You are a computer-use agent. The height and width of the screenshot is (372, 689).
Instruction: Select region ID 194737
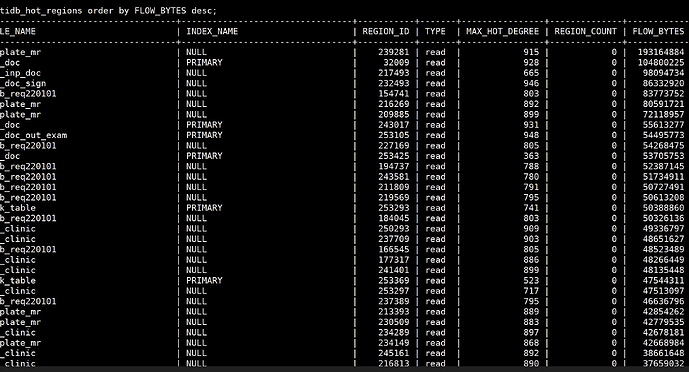click(394, 166)
